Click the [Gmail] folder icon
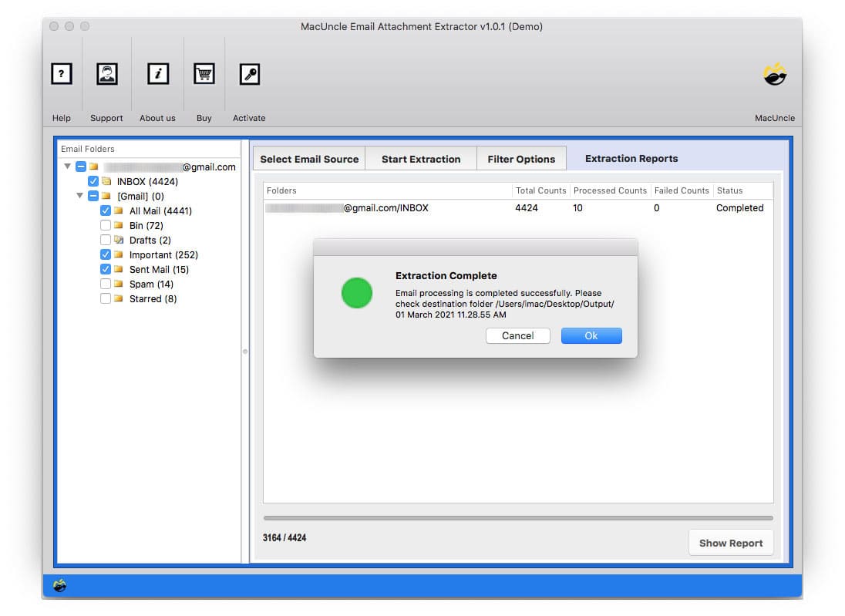The image size is (845, 616). coord(106,196)
